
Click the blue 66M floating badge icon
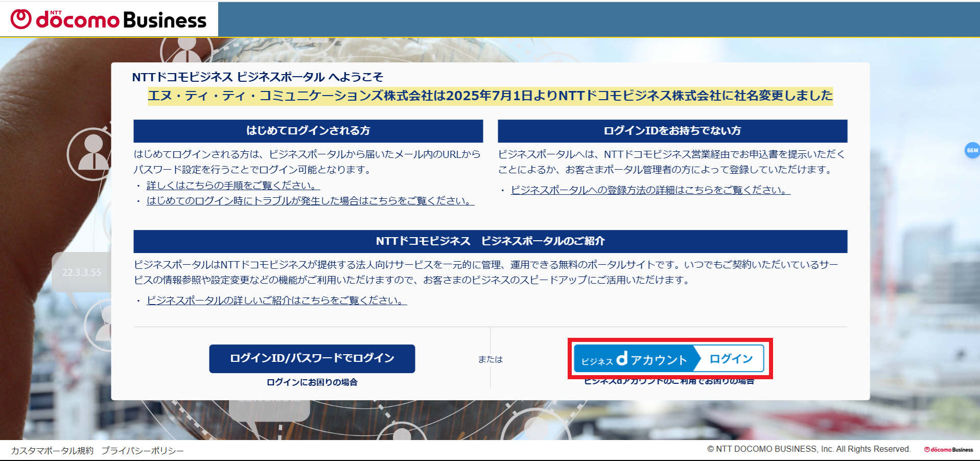[972, 150]
